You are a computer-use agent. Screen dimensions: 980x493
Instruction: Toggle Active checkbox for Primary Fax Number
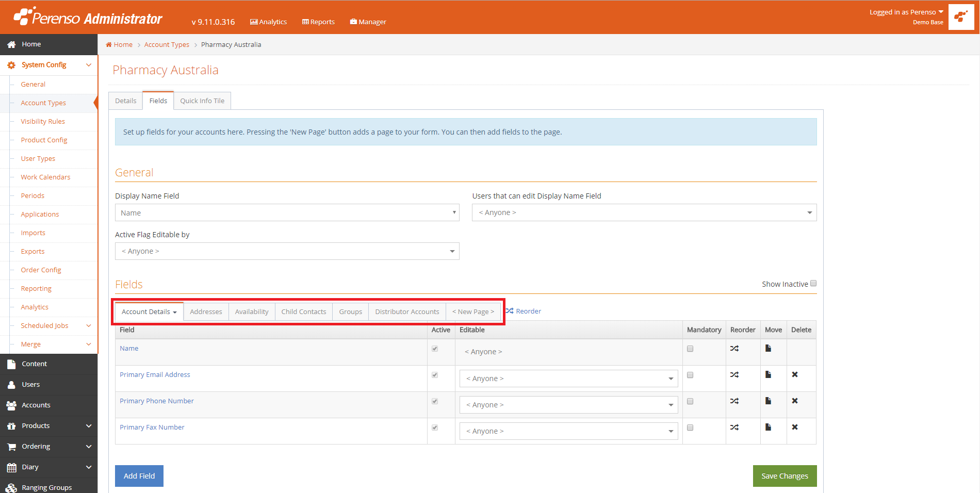(435, 428)
